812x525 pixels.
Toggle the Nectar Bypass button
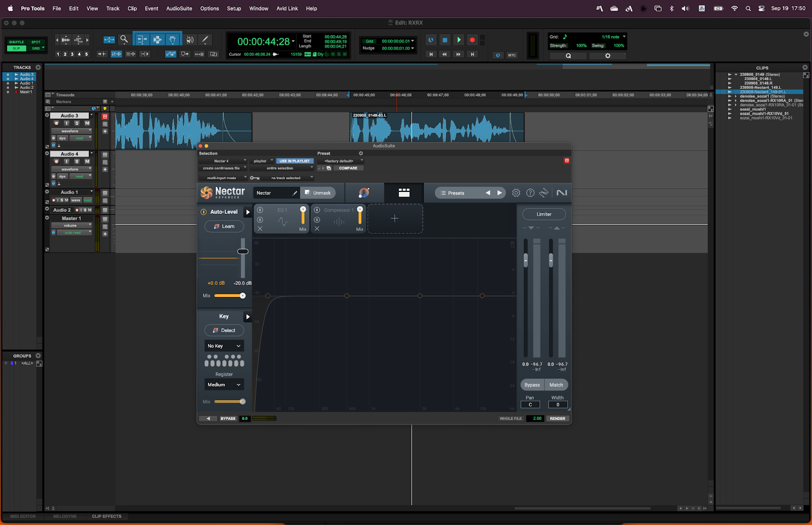click(x=532, y=385)
